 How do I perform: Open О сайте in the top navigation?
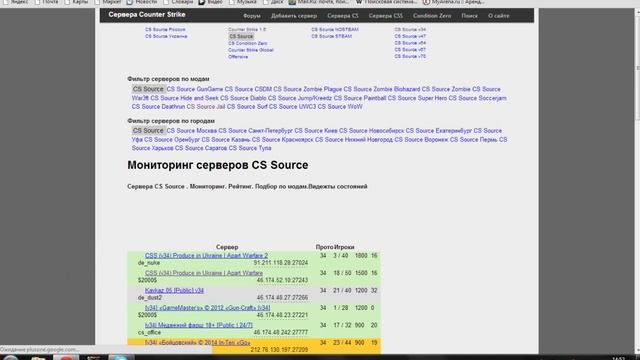click(499, 16)
